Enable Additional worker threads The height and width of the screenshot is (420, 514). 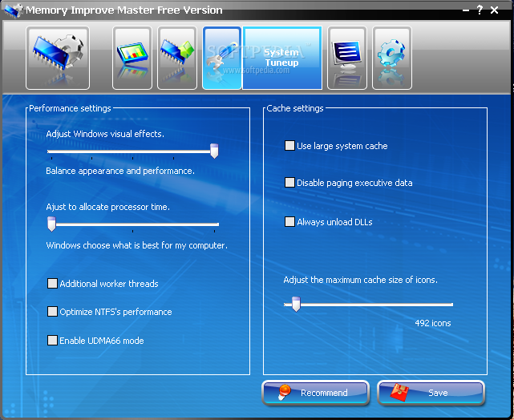click(52, 284)
